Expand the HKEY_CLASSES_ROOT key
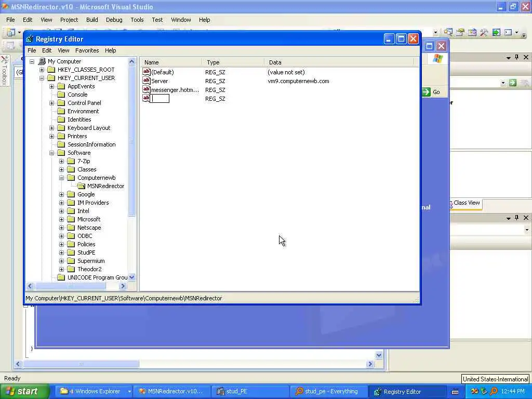 pos(42,70)
